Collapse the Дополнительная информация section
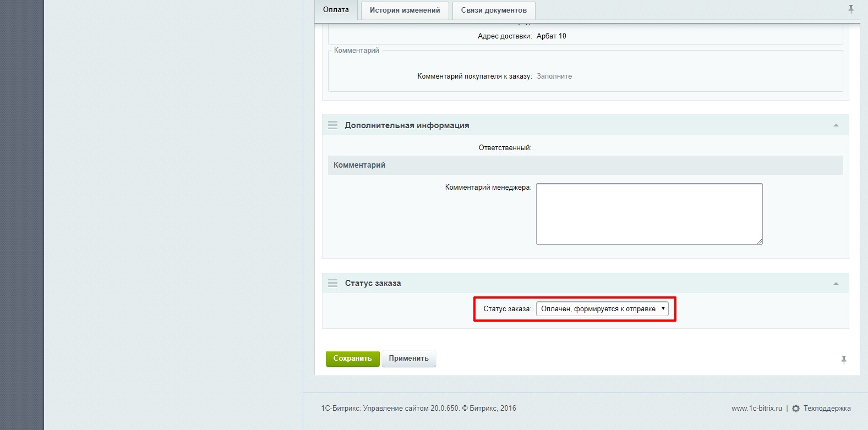The width and height of the screenshot is (868, 430). click(x=836, y=125)
